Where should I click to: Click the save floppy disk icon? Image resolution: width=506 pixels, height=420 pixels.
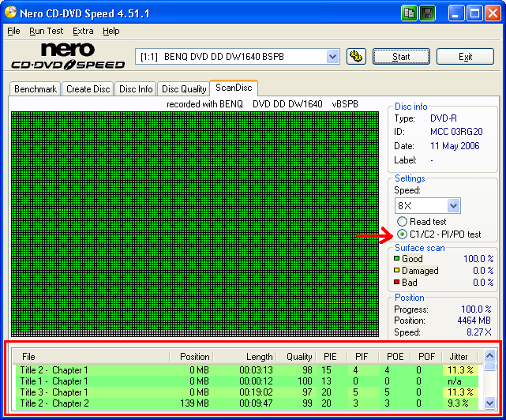[x=427, y=13]
